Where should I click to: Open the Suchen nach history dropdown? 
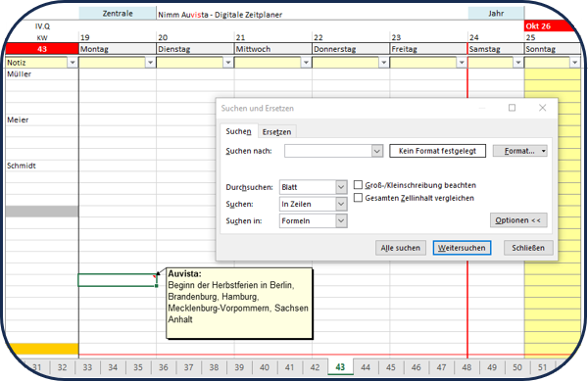click(377, 151)
